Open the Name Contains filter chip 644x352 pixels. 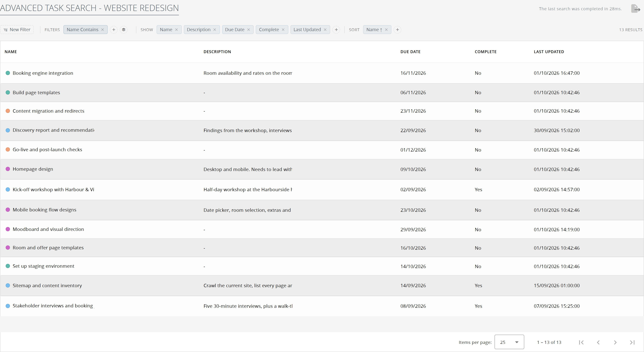[x=82, y=30]
